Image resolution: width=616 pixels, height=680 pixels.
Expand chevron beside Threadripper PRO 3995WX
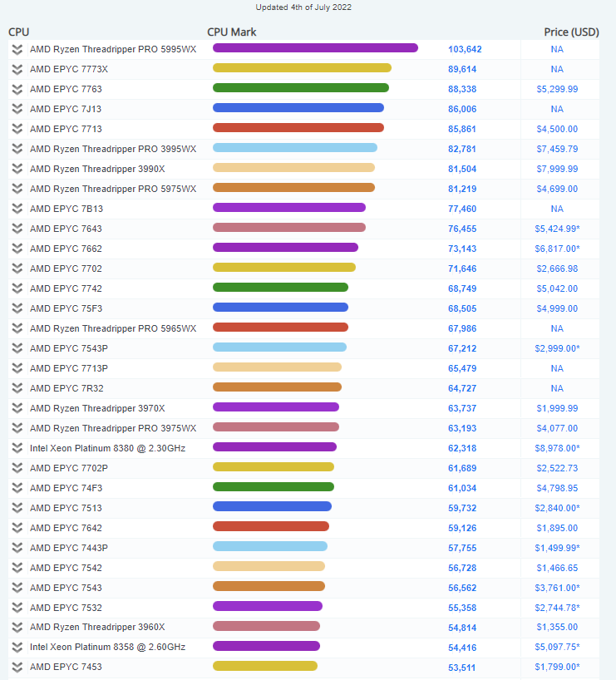click(17, 149)
